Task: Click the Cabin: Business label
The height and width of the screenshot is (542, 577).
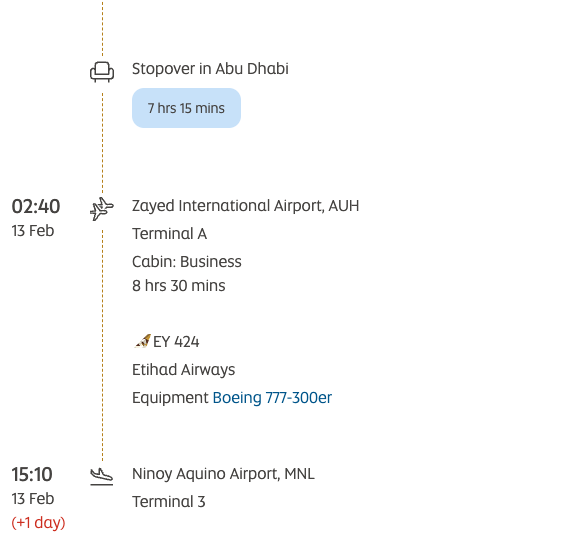Action: click(187, 262)
